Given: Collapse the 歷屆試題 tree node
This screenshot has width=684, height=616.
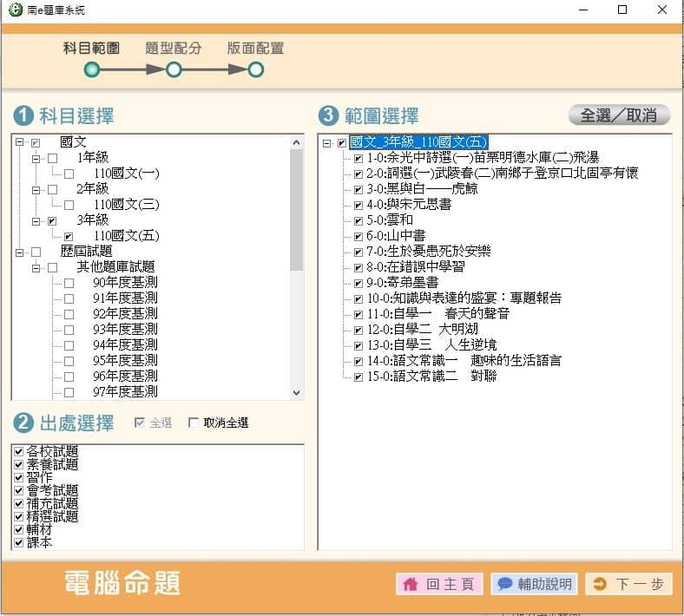Looking at the screenshot, I should tap(19, 252).
